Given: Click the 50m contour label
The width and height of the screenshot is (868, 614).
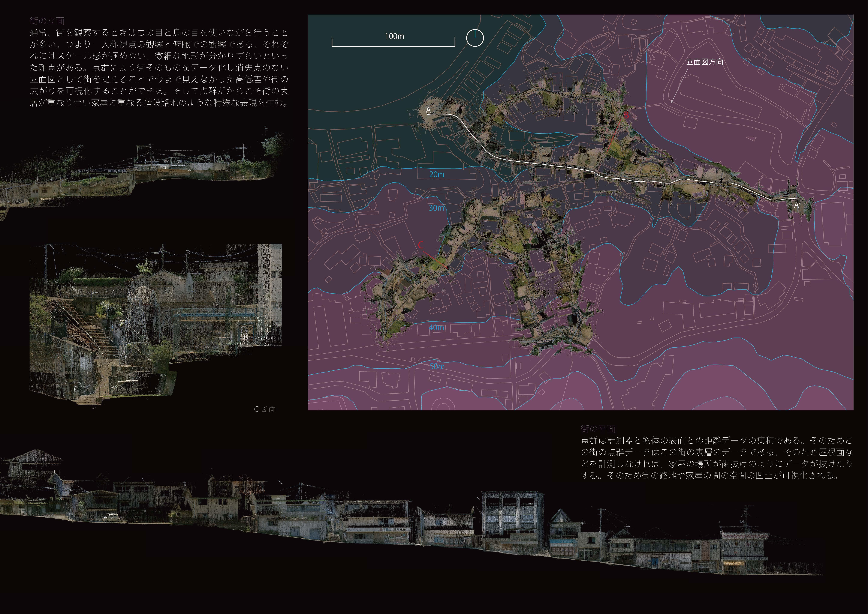Looking at the screenshot, I should [437, 366].
